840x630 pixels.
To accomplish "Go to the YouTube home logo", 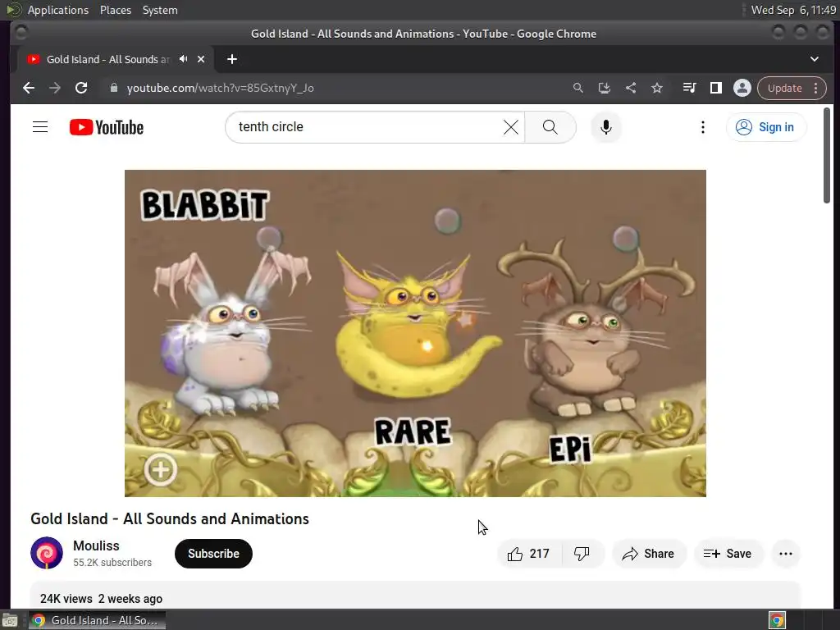I will (107, 127).
